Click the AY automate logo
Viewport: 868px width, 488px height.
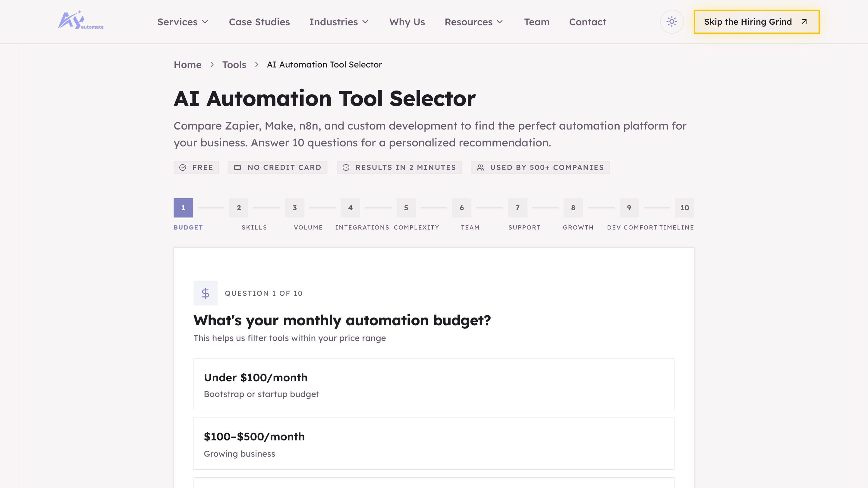click(81, 20)
